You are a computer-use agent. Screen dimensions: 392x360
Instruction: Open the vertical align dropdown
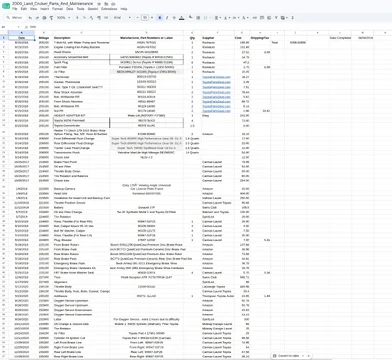[226, 18]
